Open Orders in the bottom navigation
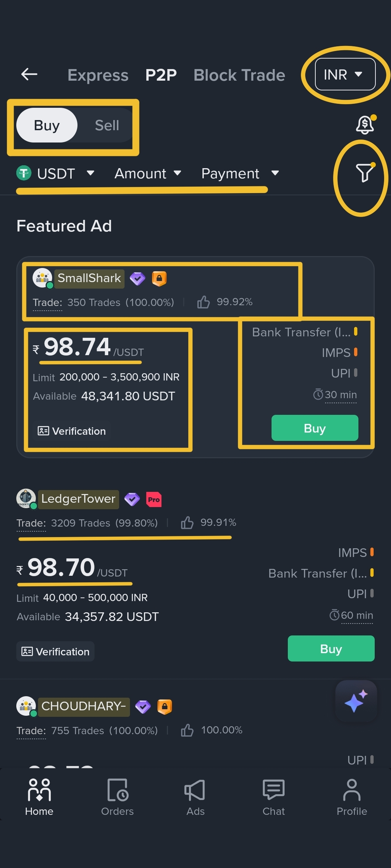Screen dimensions: 391x868 [117, 797]
